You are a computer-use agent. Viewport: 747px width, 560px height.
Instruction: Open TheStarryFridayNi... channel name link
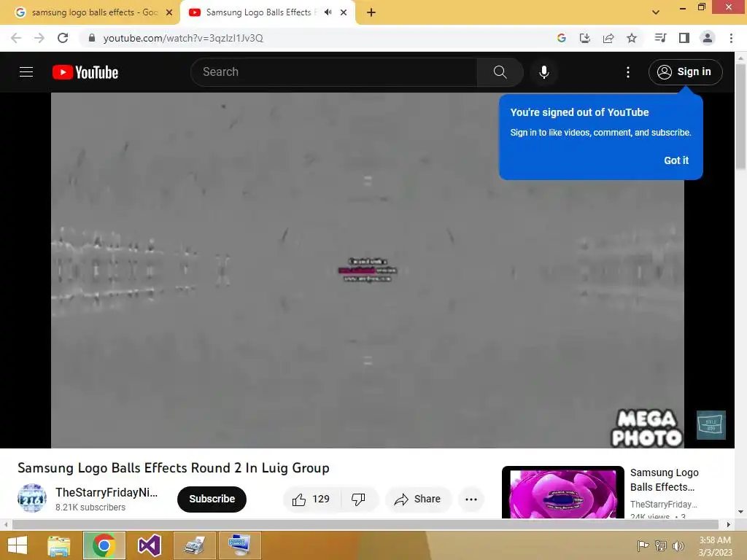coord(107,492)
